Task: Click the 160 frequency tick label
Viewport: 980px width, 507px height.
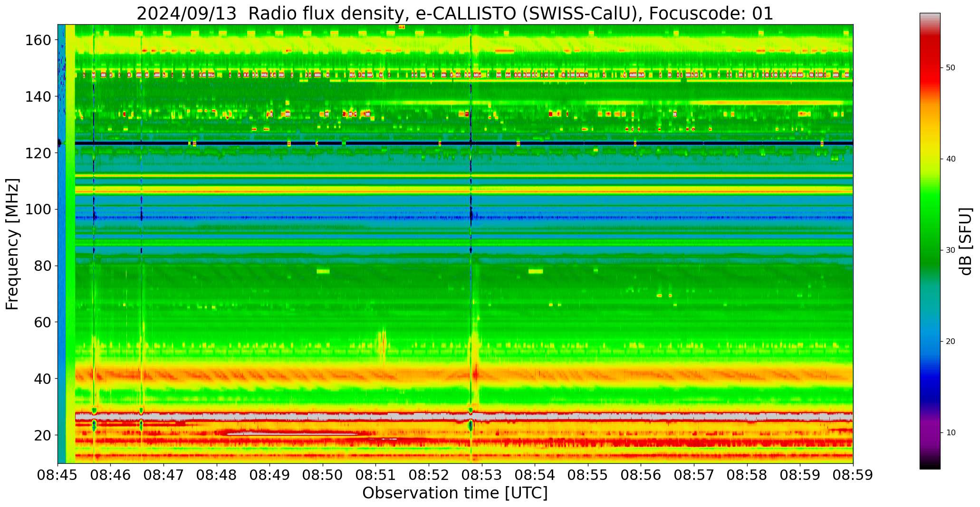Action: 38,40
